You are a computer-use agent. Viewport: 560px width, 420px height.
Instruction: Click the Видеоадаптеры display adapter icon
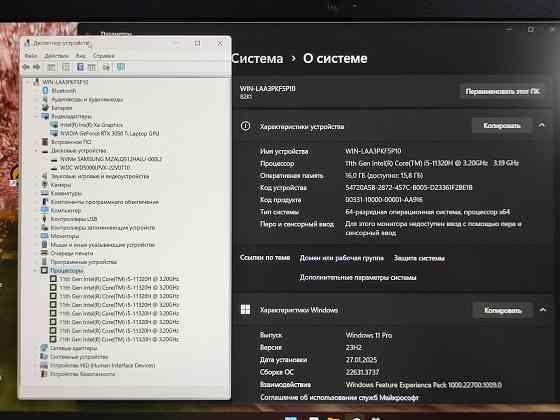click(45, 116)
